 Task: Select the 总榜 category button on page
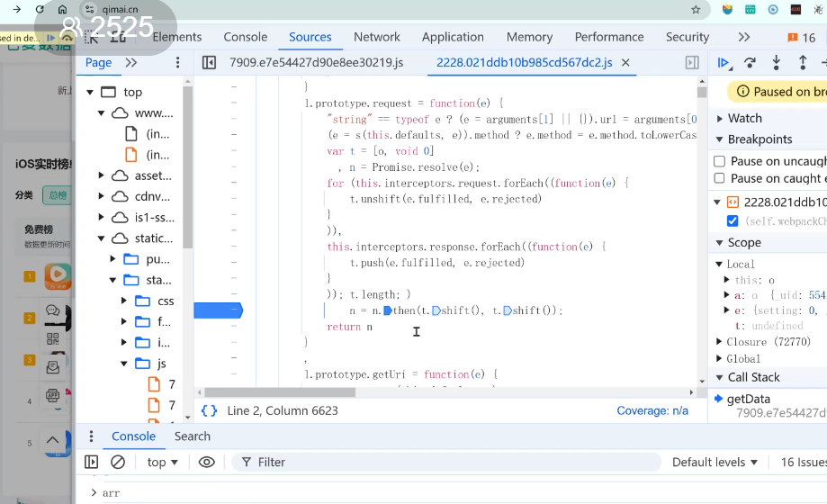57,195
